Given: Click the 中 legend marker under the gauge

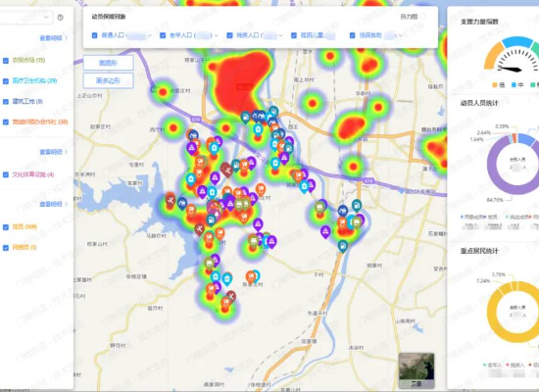Looking at the screenshot, I should tap(514, 84).
